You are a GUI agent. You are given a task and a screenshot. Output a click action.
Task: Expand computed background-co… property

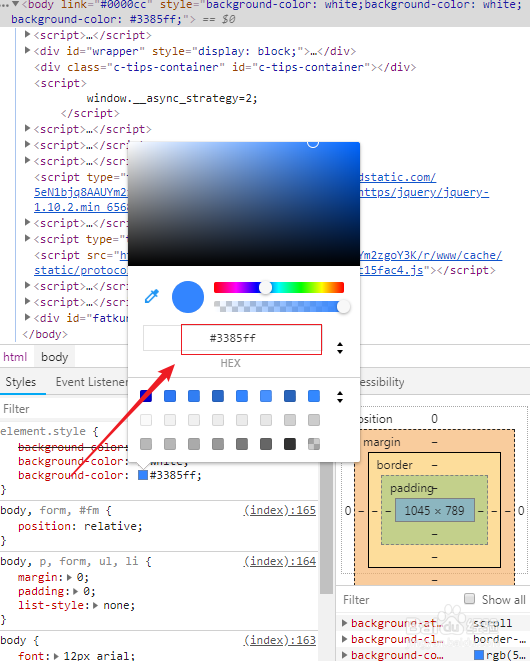point(344,655)
